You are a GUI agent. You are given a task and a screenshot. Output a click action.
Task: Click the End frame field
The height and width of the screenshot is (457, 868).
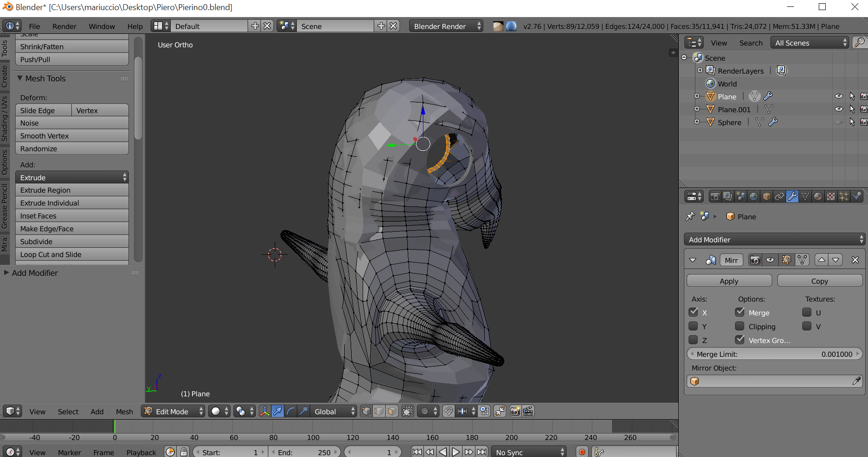304,452
